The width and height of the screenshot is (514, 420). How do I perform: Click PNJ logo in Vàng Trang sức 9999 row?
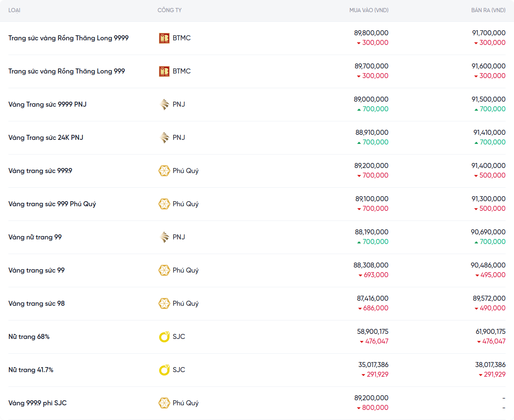[x=164, y=105]
